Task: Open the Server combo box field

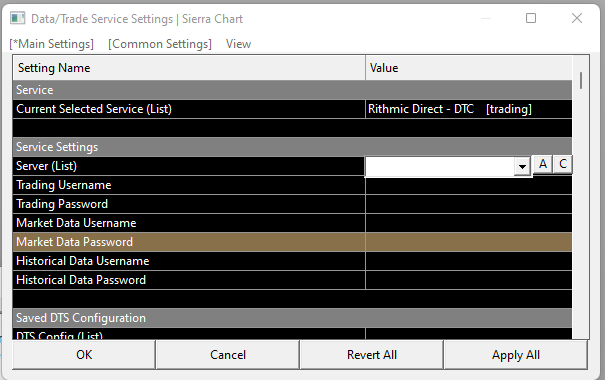Action: [x=448, y=167]
